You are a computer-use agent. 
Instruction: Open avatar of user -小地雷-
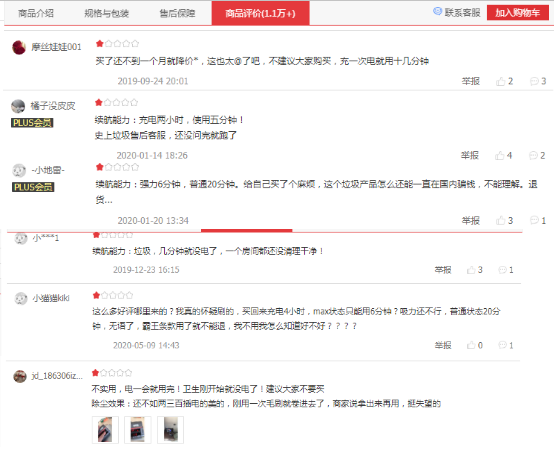[19, 171]
